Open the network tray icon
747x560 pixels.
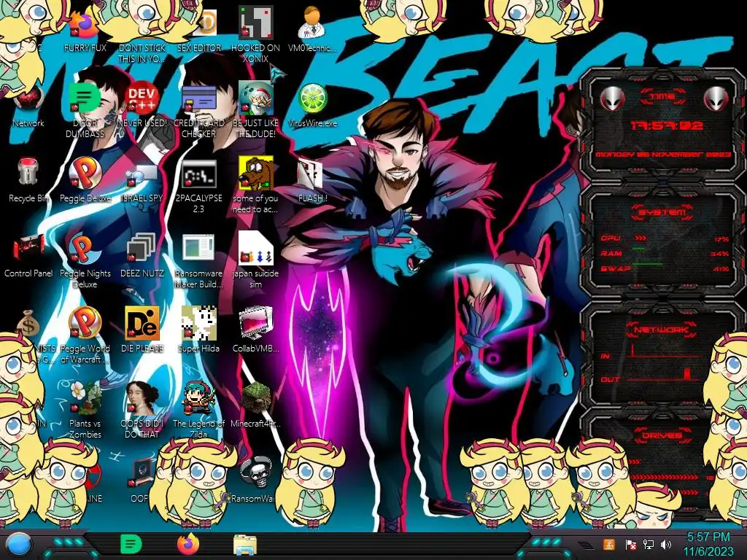pos(649,544)
